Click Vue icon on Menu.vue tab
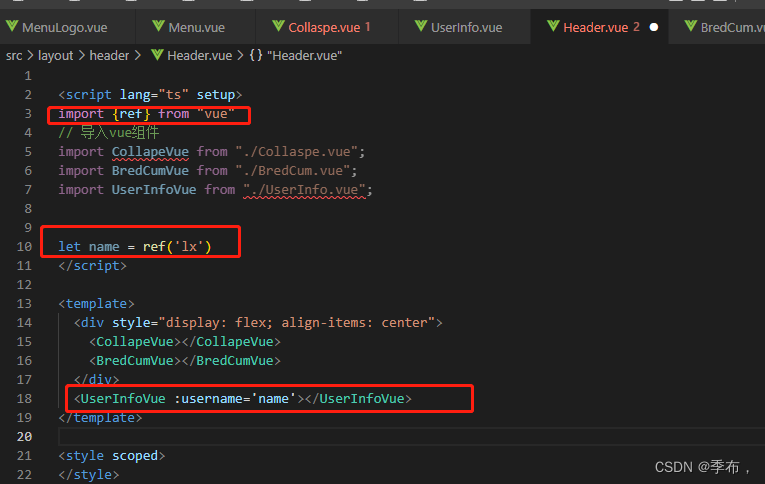The width and height of the screenshot is (765, 484). [x=159, y=26]
